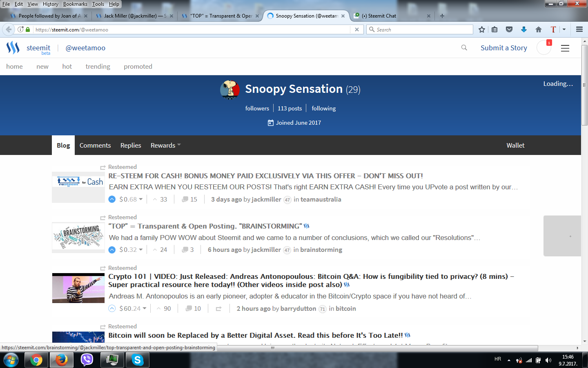Show hidden system tray icons arrow
Screen dimensions: 588x368
click(x=509, y=360)
